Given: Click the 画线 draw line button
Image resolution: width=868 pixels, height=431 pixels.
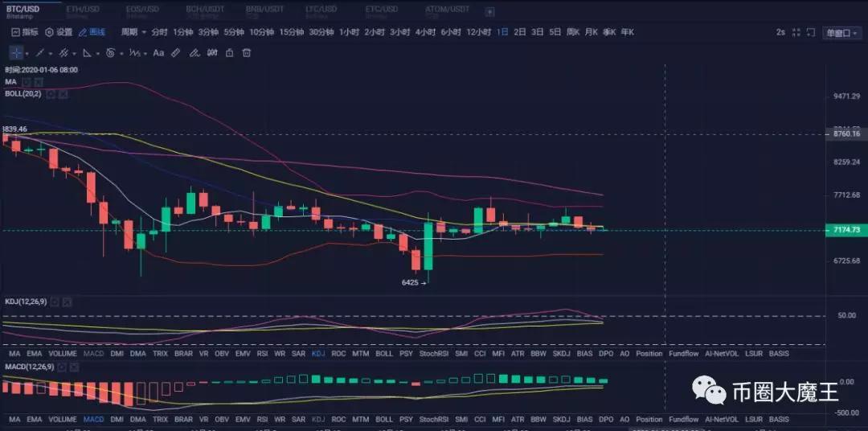Looking at the screenshot, I should pos(92,32).
